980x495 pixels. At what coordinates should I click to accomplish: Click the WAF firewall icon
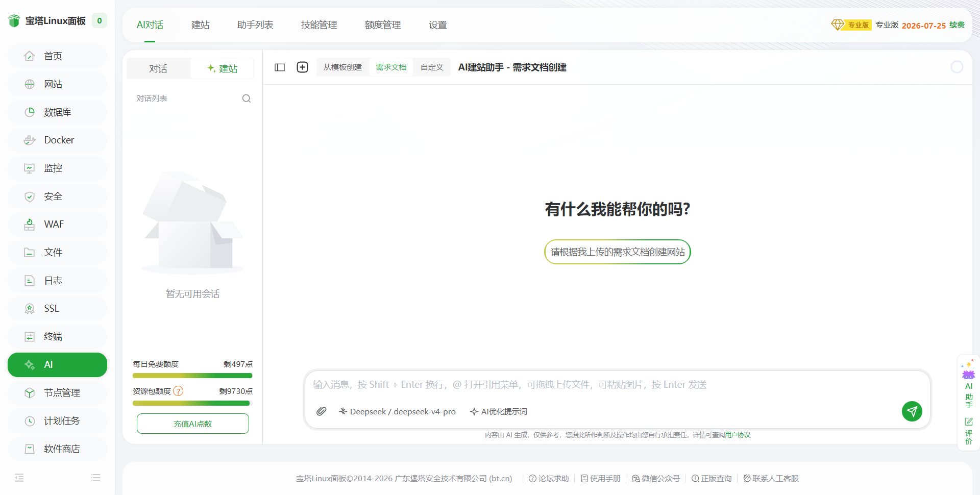[30, 225]
